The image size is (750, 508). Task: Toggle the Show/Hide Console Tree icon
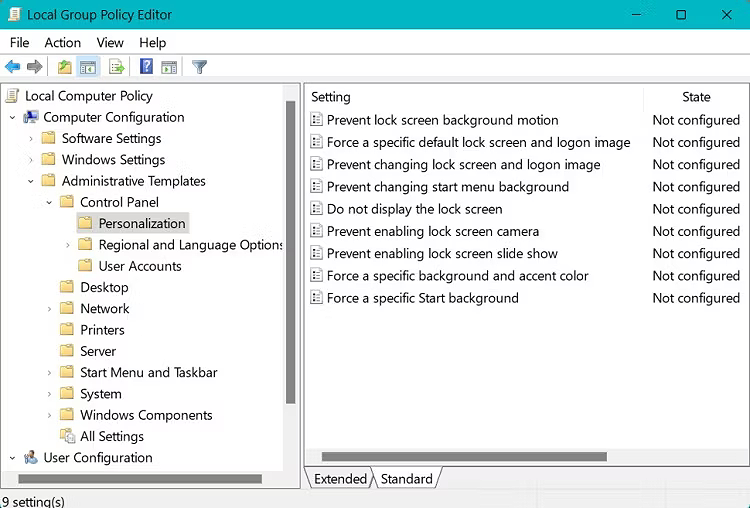88,67
